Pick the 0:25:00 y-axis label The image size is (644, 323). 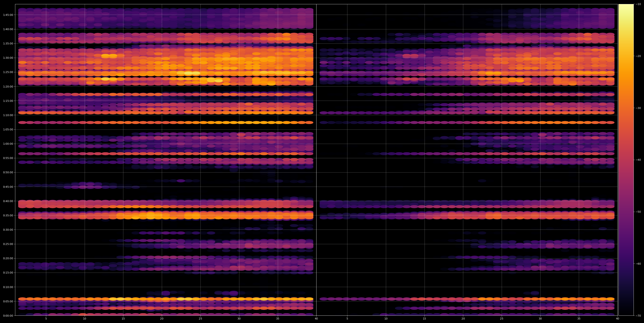8,244
